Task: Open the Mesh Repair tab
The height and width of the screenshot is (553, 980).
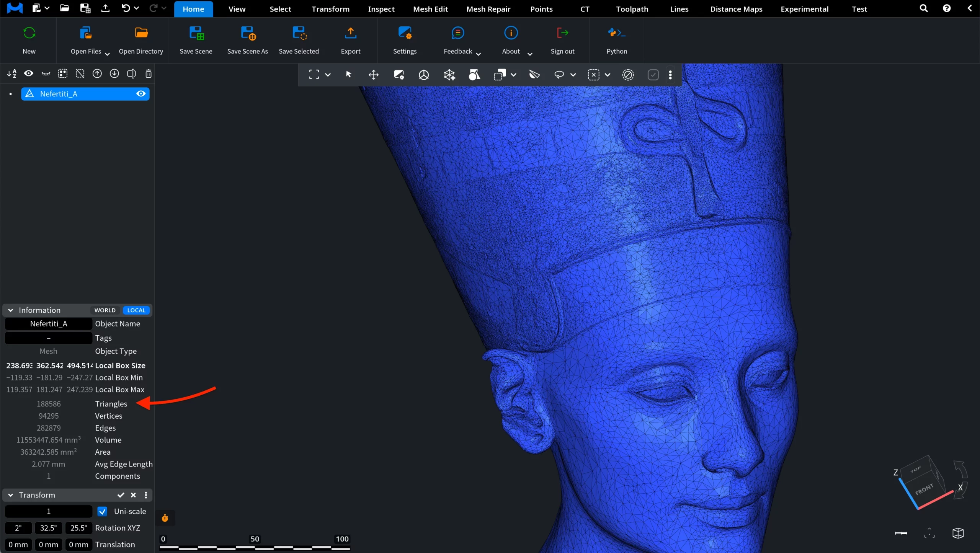Action: click(488, 9)
